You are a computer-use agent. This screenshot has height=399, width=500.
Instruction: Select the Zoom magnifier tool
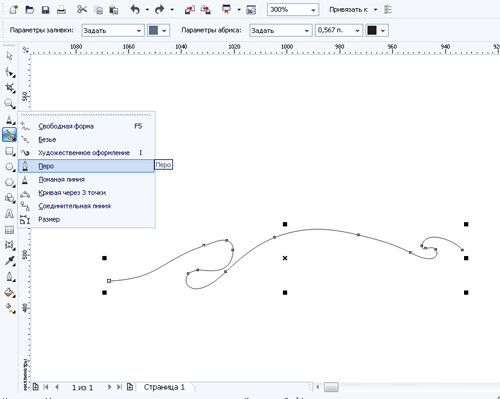pyautogui.click(x=10, y=104)
